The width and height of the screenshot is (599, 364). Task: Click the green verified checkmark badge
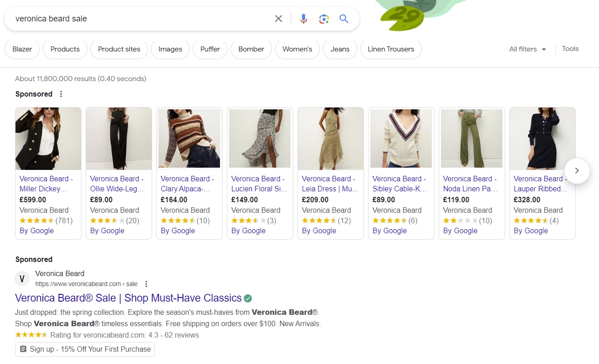tap(248, 298)
